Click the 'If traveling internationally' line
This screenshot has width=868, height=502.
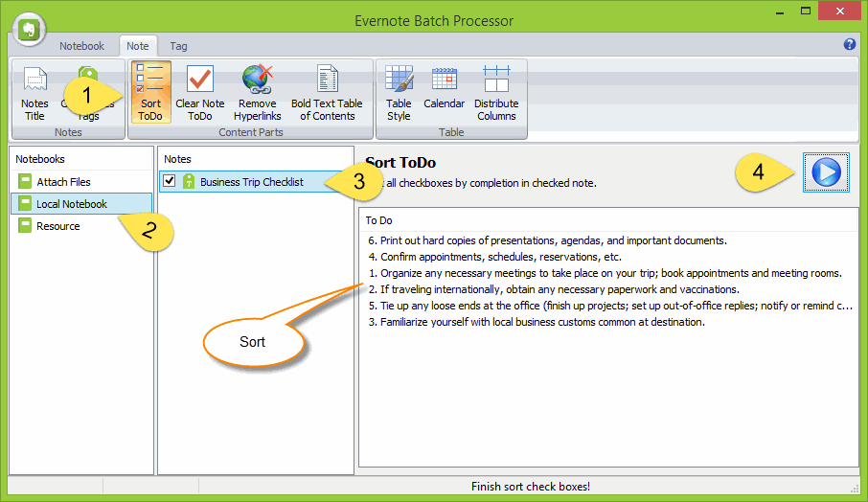(x=554, y=289)
